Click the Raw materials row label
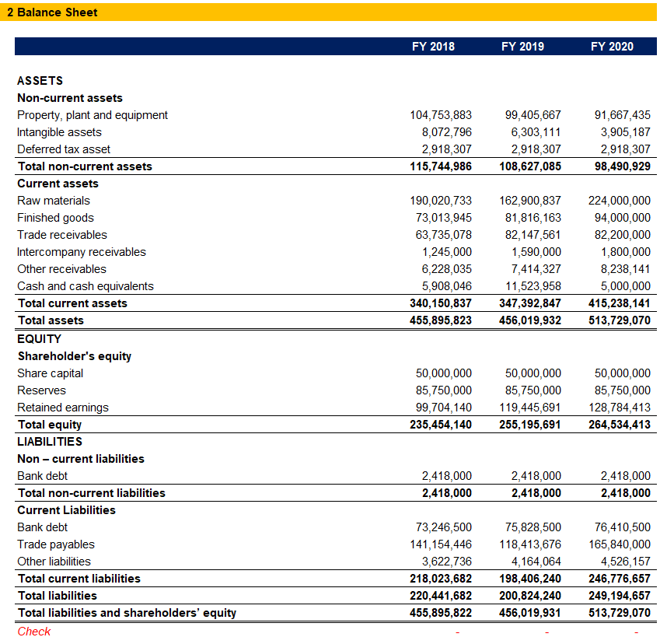 tap(54, 200)
